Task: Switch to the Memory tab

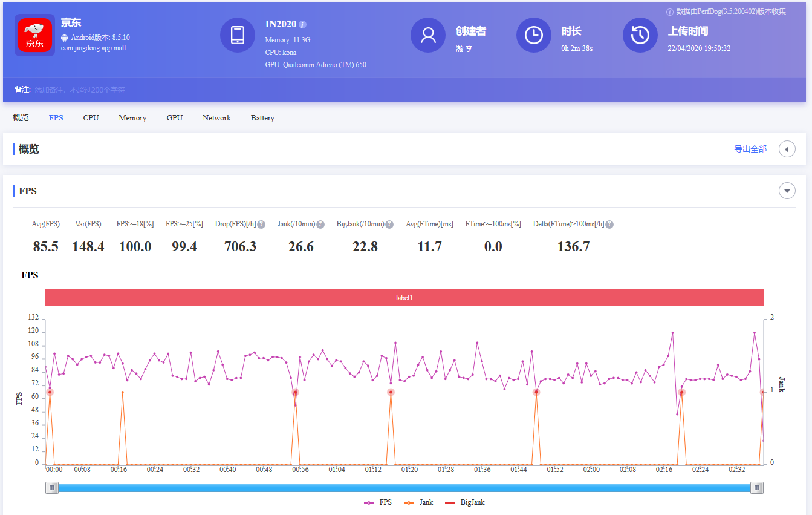Action: pyautogui.click(x=132, y=118)
